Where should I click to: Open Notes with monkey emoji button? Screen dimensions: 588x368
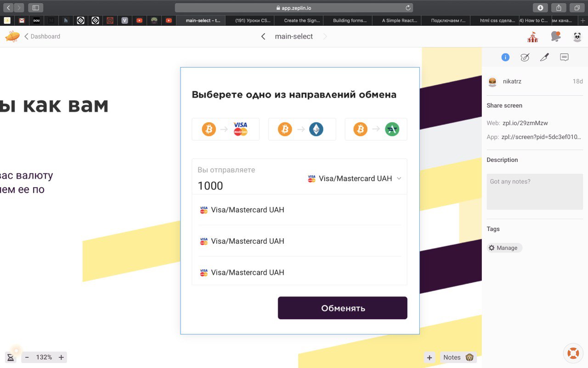coord(458,357)
